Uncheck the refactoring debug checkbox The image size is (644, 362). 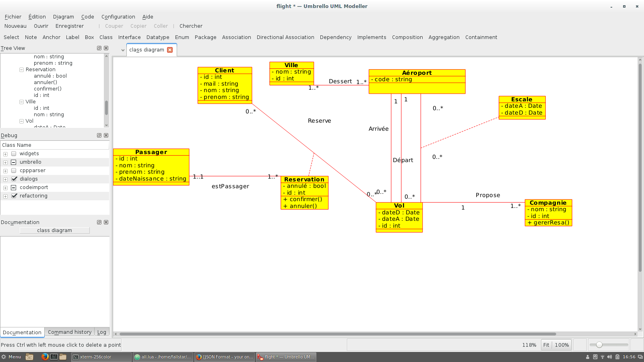tap(14, 196)
